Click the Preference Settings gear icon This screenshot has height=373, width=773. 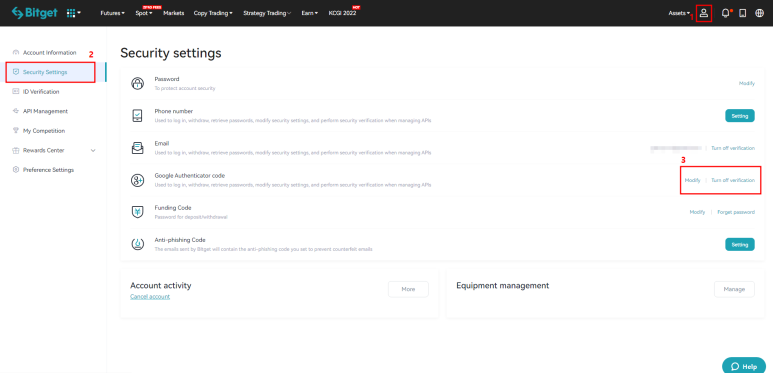16,170
